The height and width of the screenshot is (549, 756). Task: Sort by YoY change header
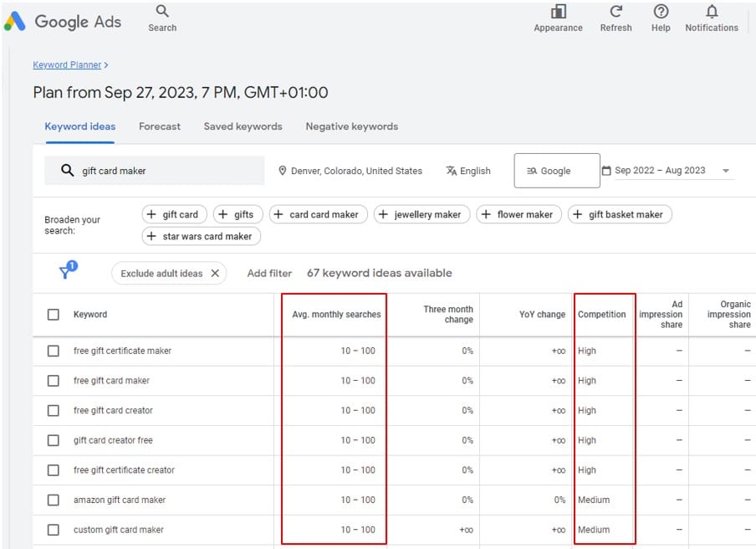point(543,315)
